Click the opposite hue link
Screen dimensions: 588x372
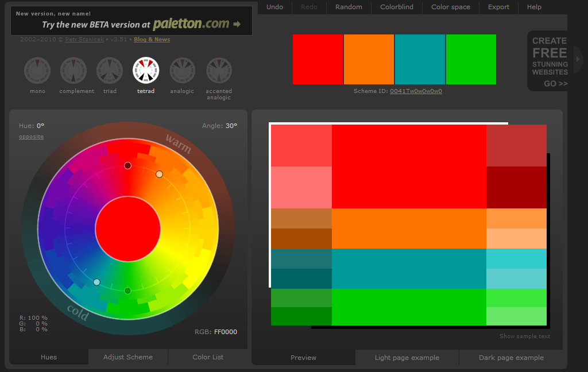pyautogui.click(x=31, y=137)
